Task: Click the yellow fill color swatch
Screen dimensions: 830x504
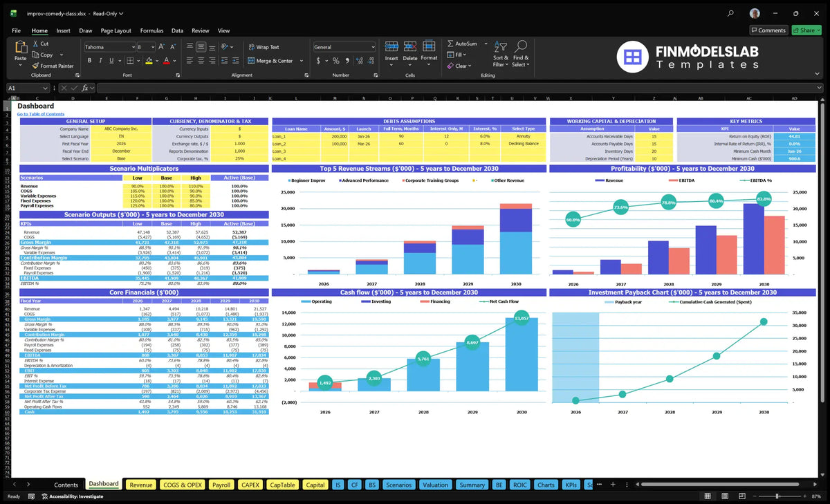Action: point(147,61)
